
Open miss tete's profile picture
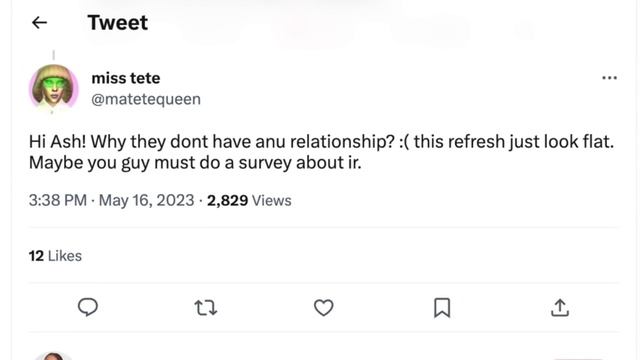(x=53, y=88)
